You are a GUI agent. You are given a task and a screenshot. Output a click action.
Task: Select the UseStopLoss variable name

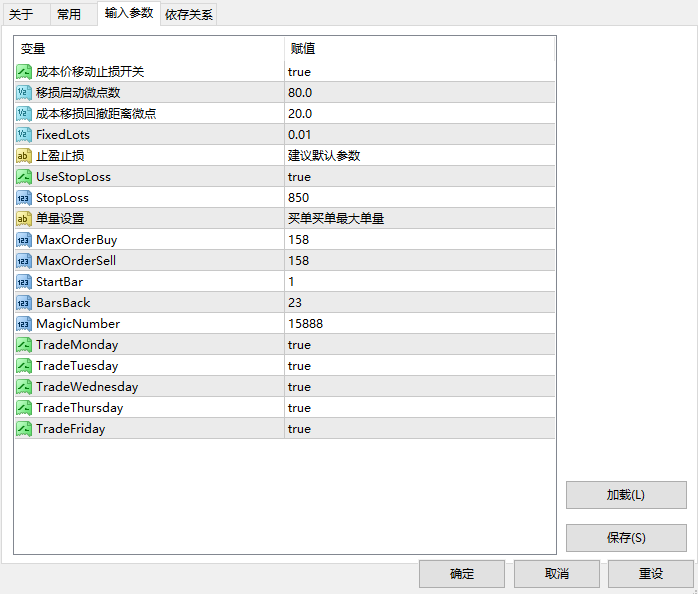pyautogui.click(x=73, y=177)
